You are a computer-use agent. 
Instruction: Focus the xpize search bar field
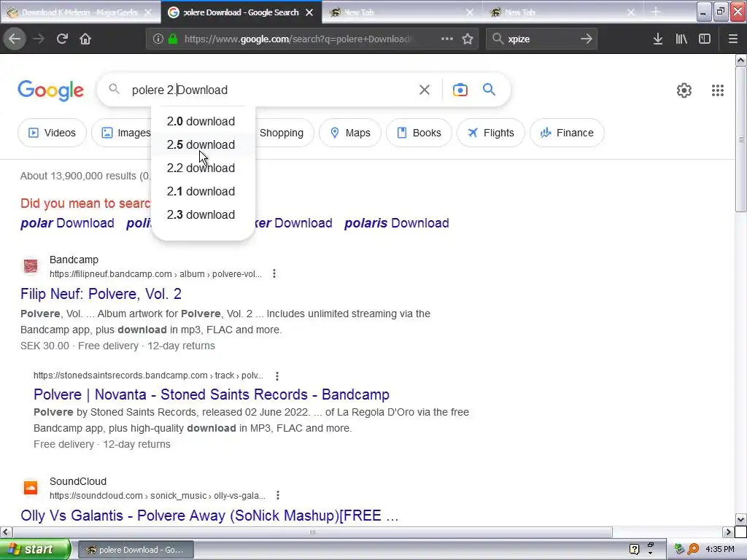(x=541, y=39)
